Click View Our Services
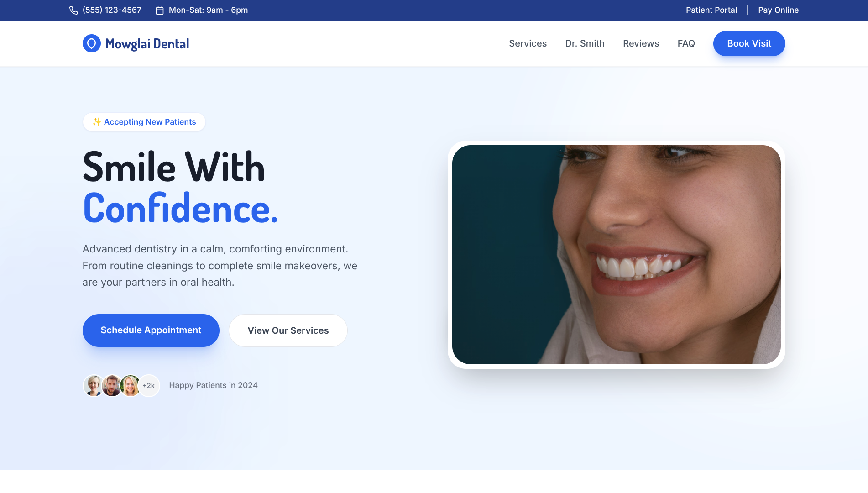The height and width of the screenshot is (493, 868). pyautogui.click(x=288, y=330)
